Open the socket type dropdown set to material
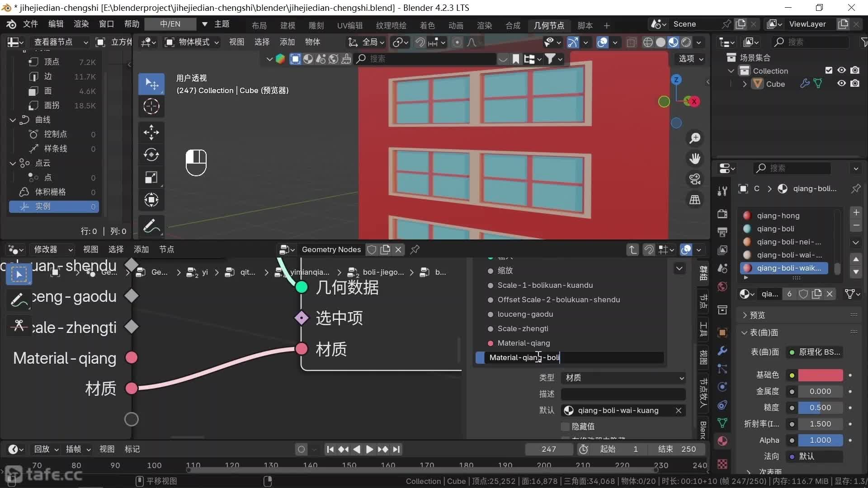Image resolution: width=868 pixels, height=488 pixels. [624, 377]
